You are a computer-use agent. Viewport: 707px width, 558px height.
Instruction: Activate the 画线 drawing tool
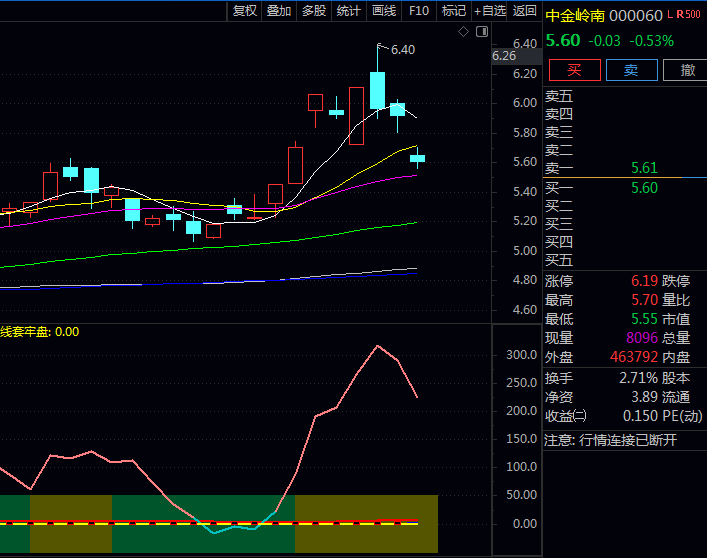click(384, 11)
